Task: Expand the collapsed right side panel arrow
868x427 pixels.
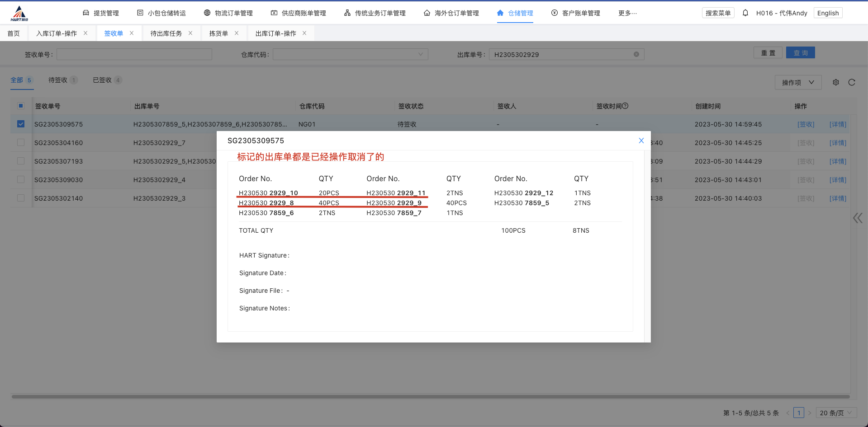Action: pos(857,218)
